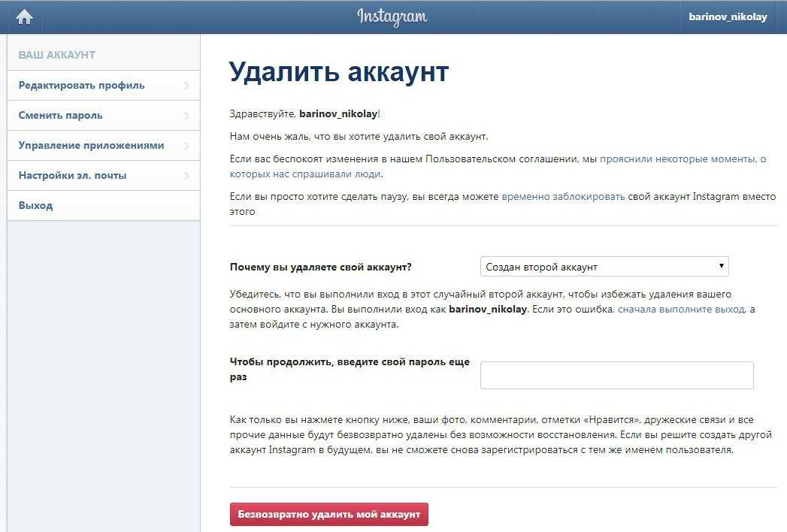Screen dimensions: 787x532
Task: Focus the password re-entry field
Action: 617,376
